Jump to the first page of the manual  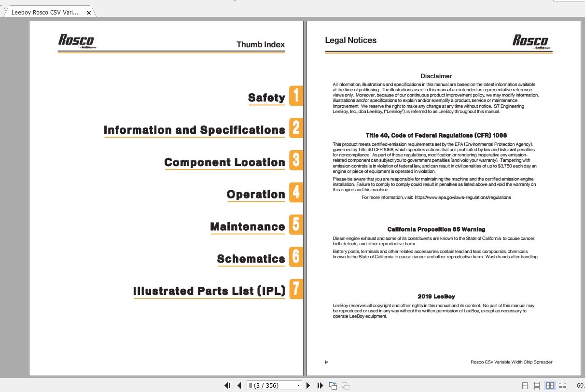[228, 385]
